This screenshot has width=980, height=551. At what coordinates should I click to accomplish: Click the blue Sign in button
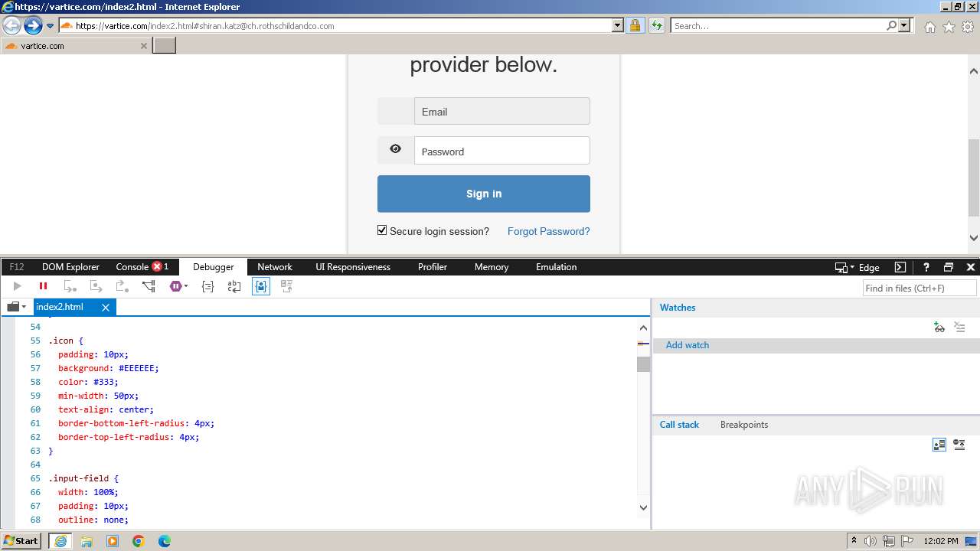coord(484,194)
